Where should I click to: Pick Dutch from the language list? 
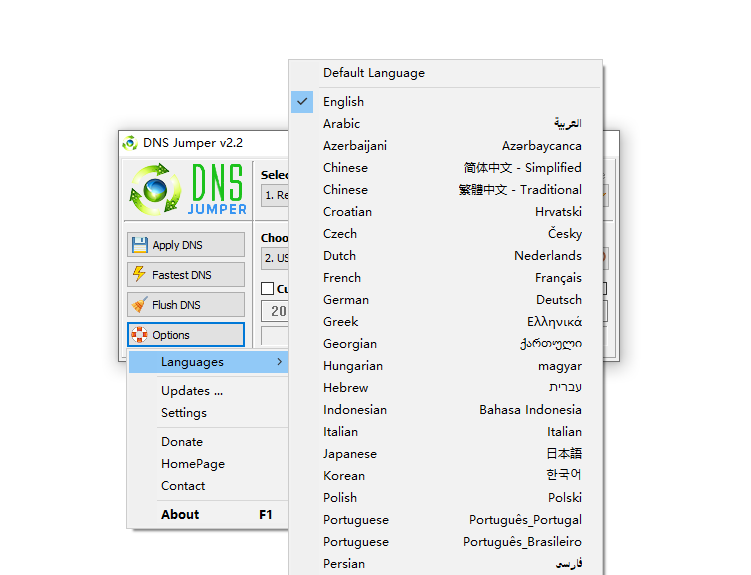[445, 256]
